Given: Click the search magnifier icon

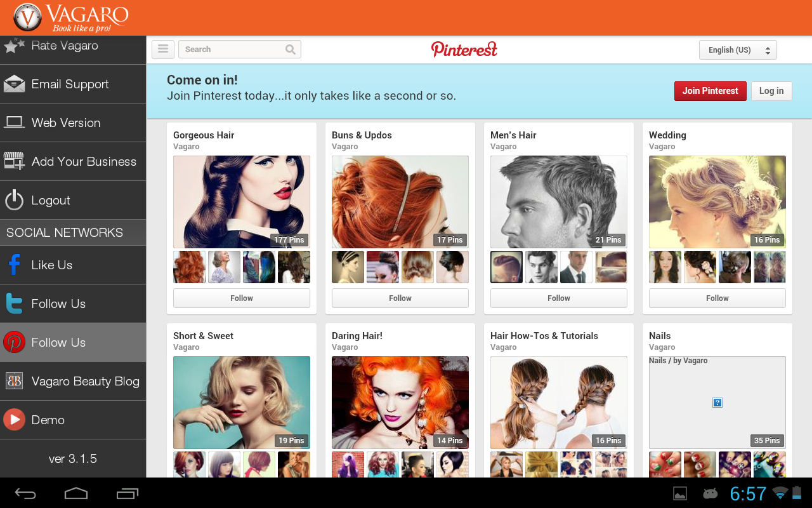Looking at the screenshot, I should 291,50.
